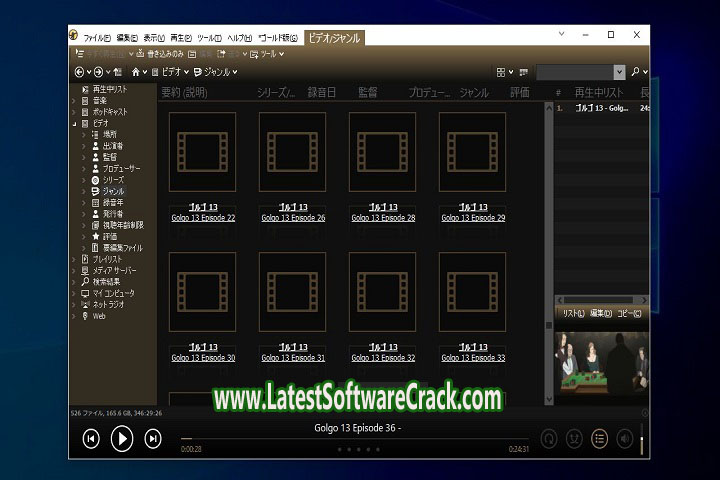Open the ゴールド版 menu
720x480 pixels.
point(278,38)
